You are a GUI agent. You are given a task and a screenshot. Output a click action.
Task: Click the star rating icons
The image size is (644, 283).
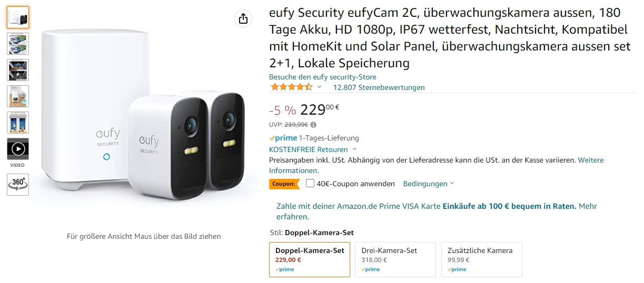pos(291,87)
